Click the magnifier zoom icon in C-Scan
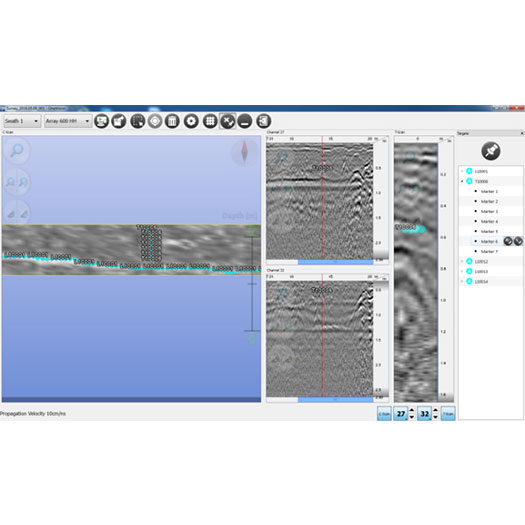 click(x=16, y=150)
